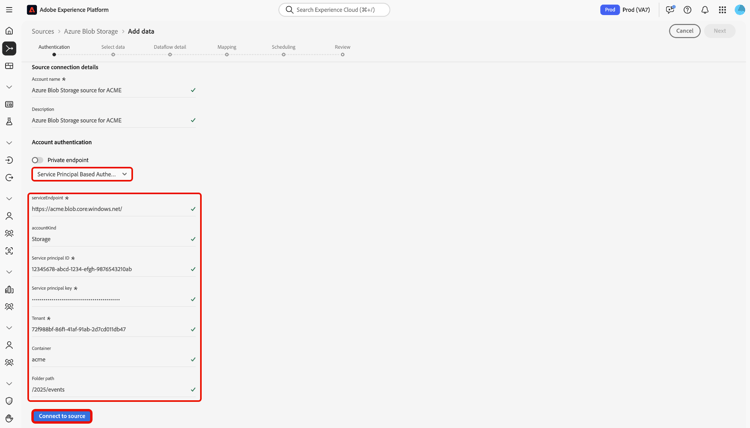
Task: Edit the Folder path field
Action: tap(113, 389)
